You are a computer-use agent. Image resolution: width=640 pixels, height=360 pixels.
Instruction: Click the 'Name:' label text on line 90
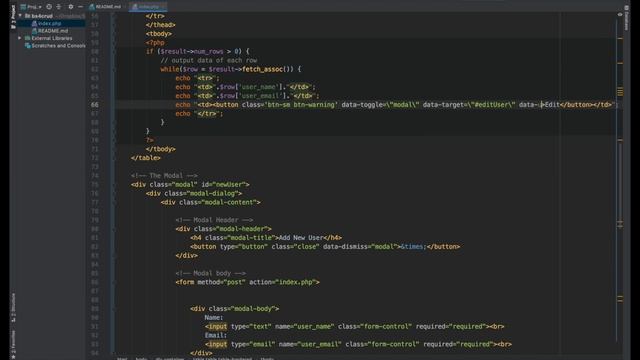pyautogui.click(x=214, y=318)
